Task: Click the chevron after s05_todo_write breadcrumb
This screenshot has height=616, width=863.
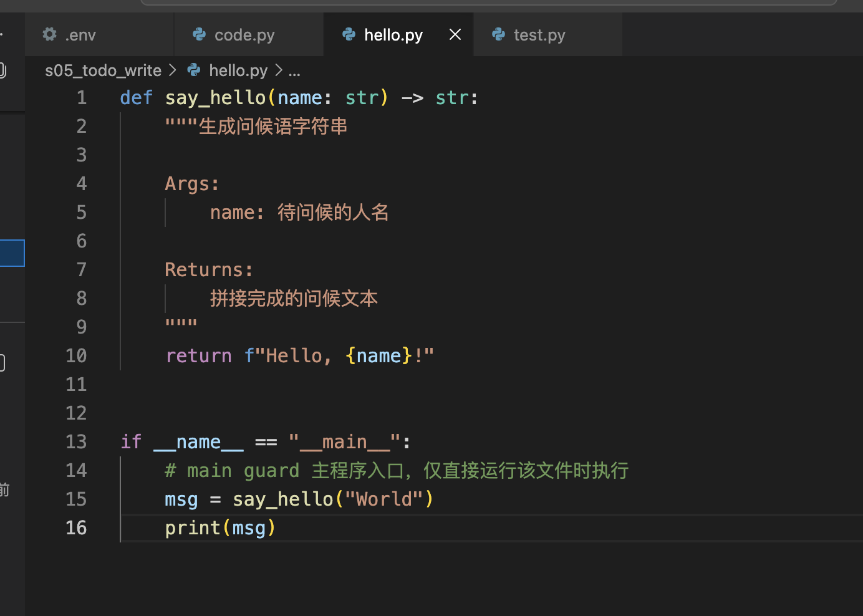Action: [173, 70]
